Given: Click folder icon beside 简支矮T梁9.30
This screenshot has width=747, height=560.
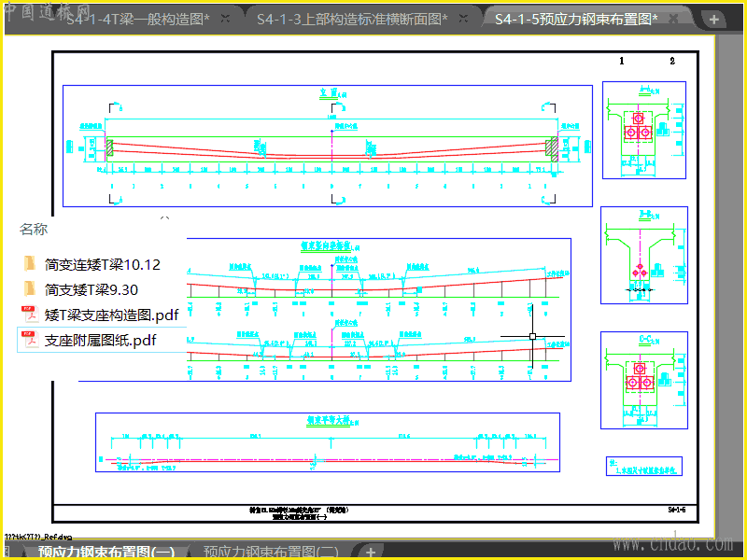Looking at the screenshot, I should pos(29,288).
